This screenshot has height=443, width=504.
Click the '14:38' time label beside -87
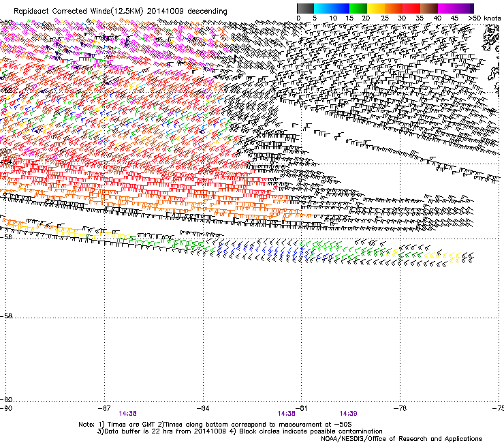point(127,414)
